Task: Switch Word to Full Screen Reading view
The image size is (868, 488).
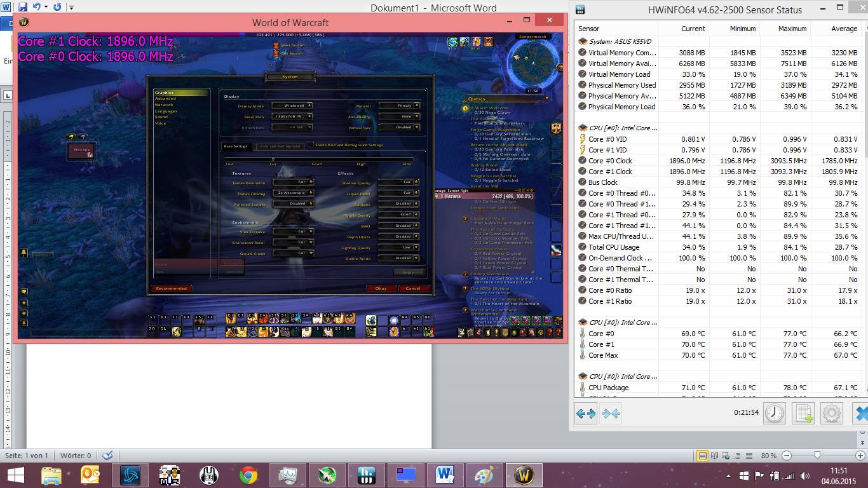Action: pyautogui.click(x=714, y=456)
